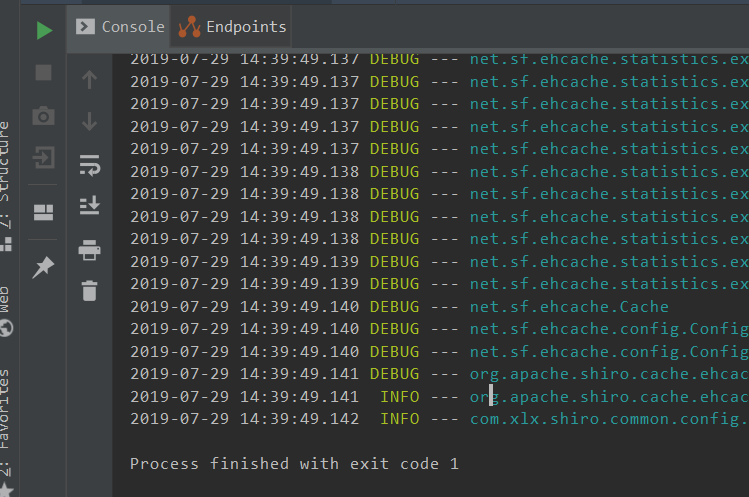749x497 pixels.
Task: Click the net.sf.ehcache.Cache log line
Action: [x=569, y=307]
